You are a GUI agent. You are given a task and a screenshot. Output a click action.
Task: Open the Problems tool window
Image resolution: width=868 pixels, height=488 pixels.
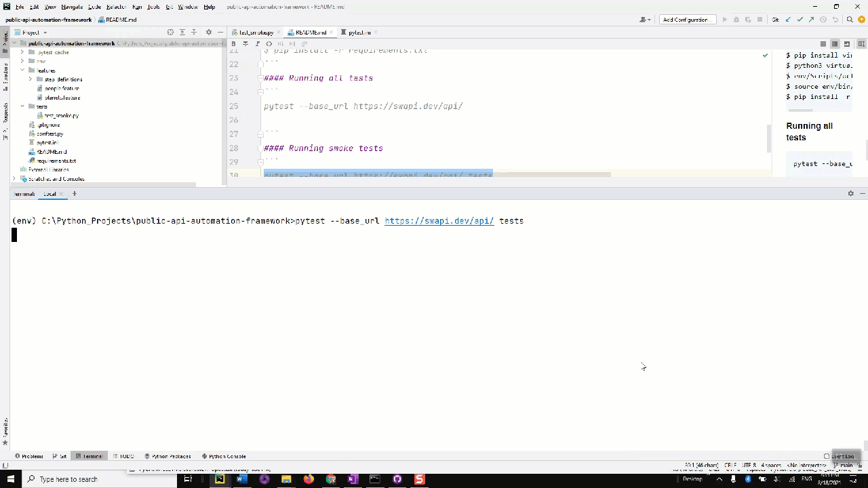[x=29, y=456]
